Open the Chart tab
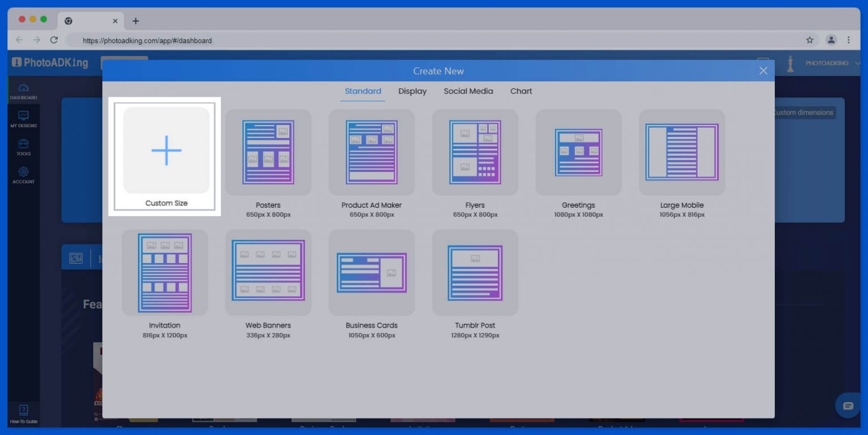868x435 pixels. tap(521, 91)
